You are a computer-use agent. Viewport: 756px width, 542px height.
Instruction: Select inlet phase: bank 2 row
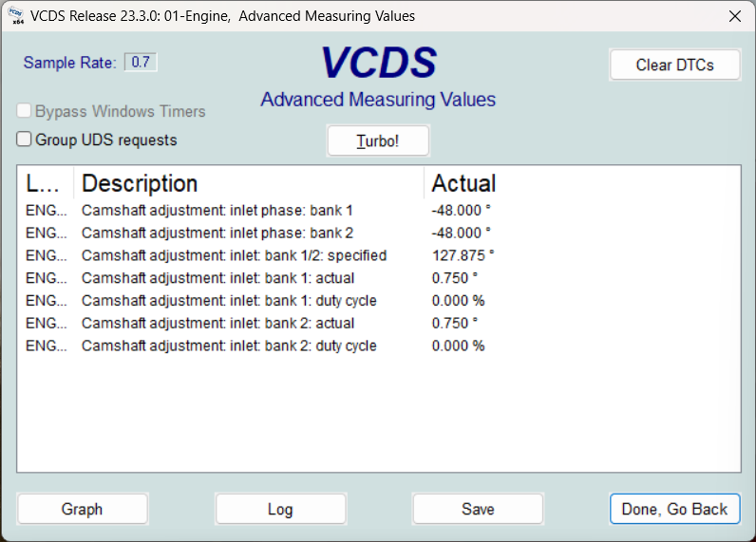217,233
